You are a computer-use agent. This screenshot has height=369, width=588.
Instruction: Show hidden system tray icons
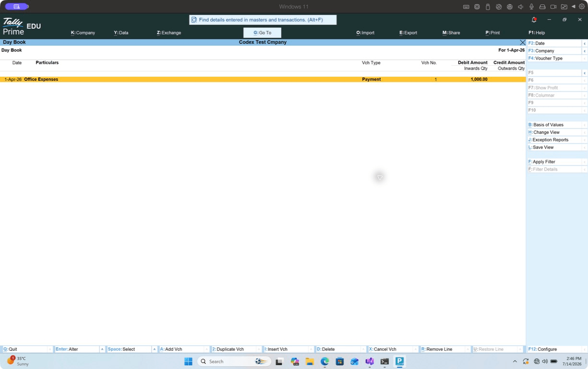click(x=515, y=361)
